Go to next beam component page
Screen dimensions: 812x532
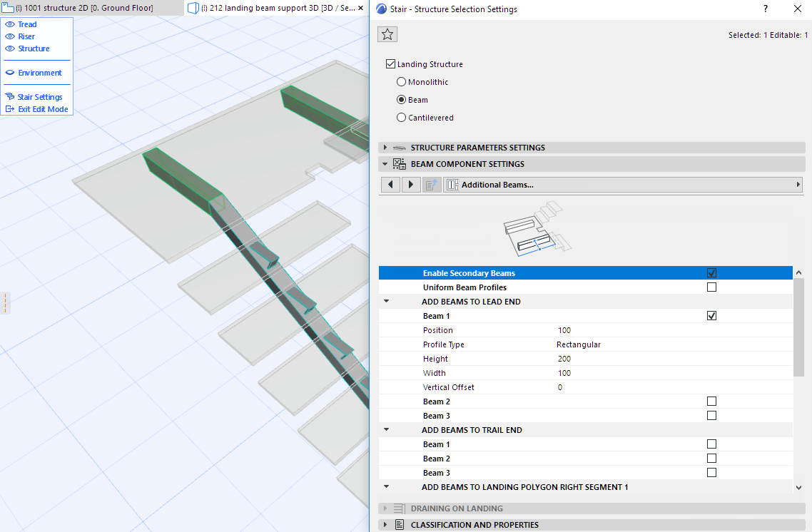click(x=410, y=185)
